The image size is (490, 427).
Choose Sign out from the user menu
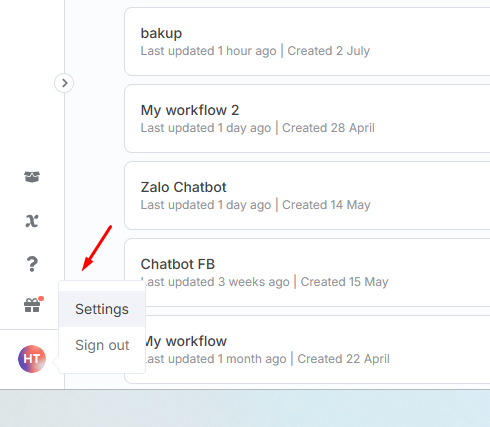[102, 345]
